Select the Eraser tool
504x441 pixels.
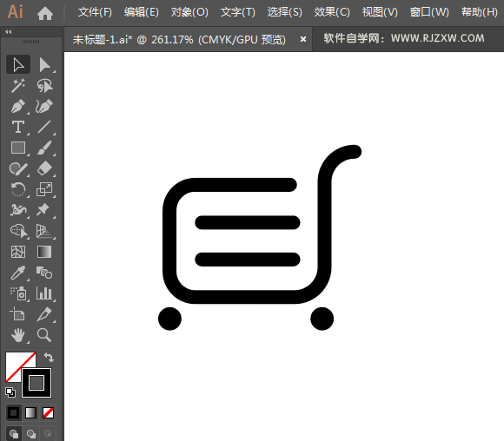(x=44, y=168)
